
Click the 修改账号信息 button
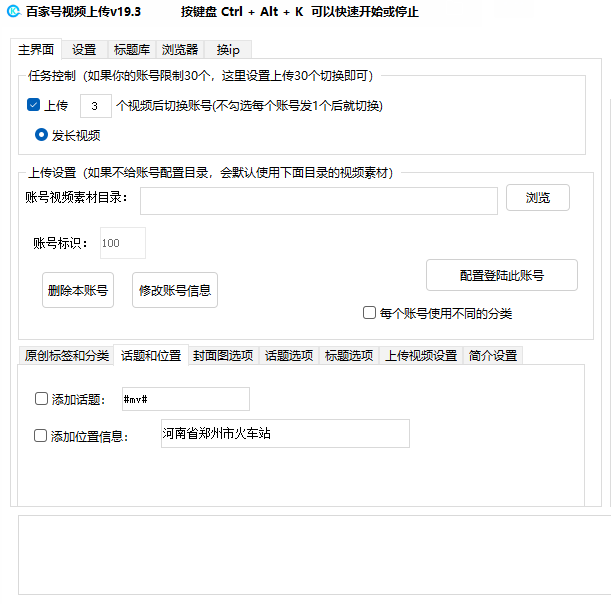[175, 290]
